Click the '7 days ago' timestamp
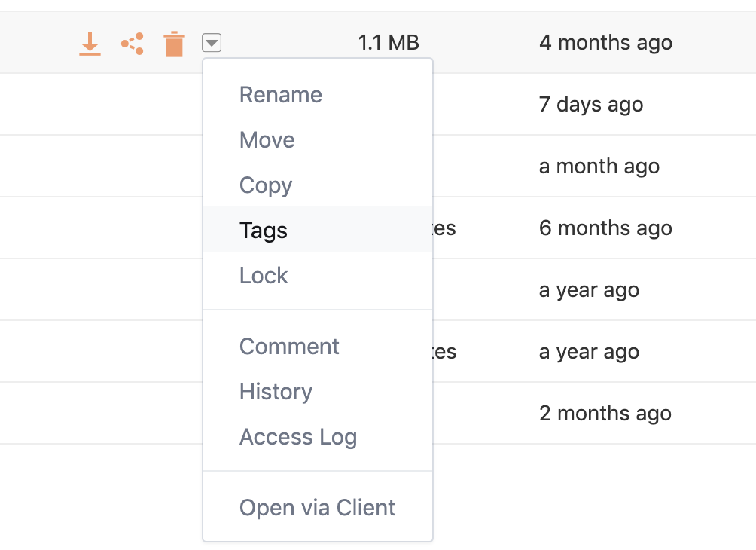The image size is (756, 550). (x=591, y=105)
